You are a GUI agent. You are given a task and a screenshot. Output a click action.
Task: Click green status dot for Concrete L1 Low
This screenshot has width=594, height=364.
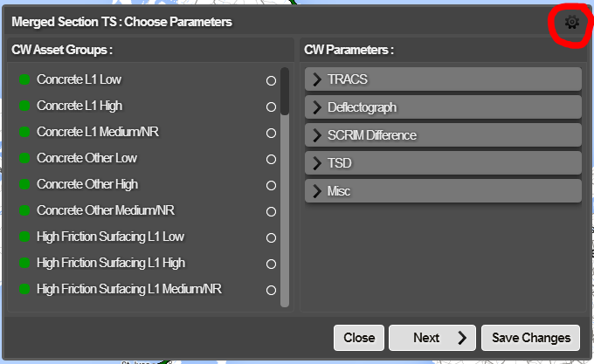click(24, 80)
